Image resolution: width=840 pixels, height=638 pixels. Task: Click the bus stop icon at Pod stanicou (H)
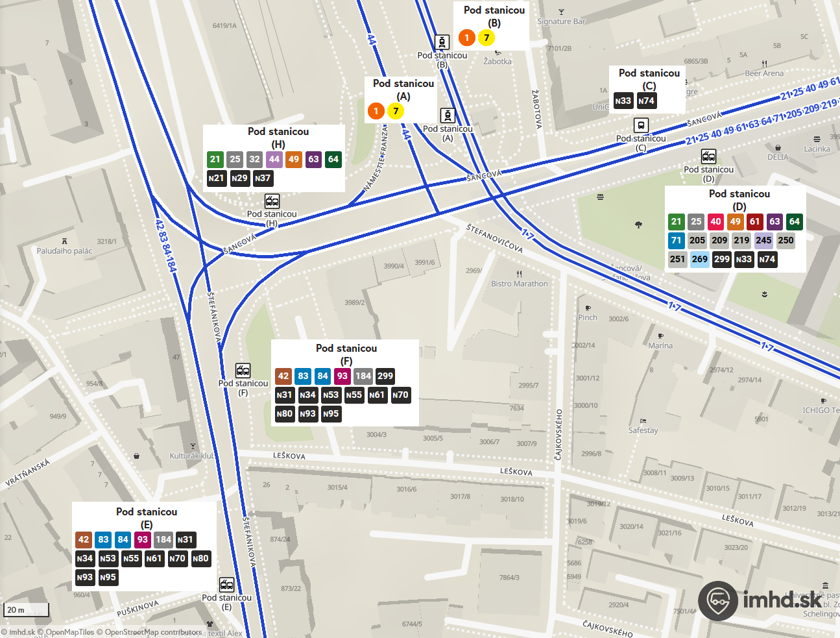pyautogui.click(x=272, y=201)
